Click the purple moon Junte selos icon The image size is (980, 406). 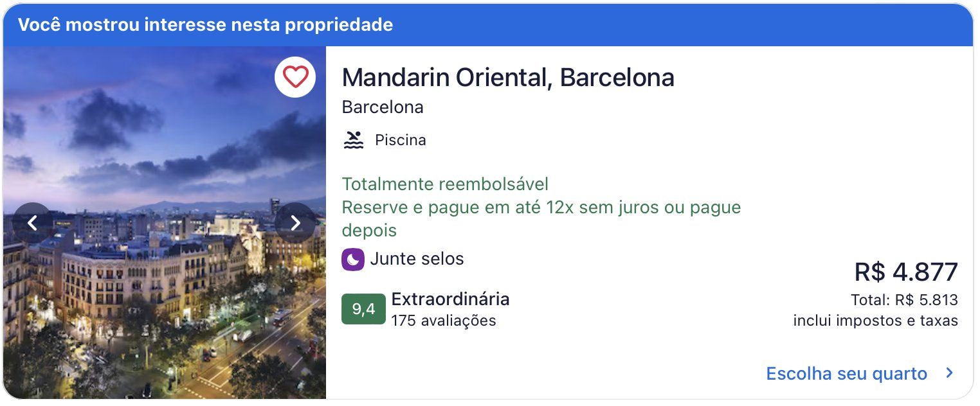pyautogui.click(x=353, y=260)
